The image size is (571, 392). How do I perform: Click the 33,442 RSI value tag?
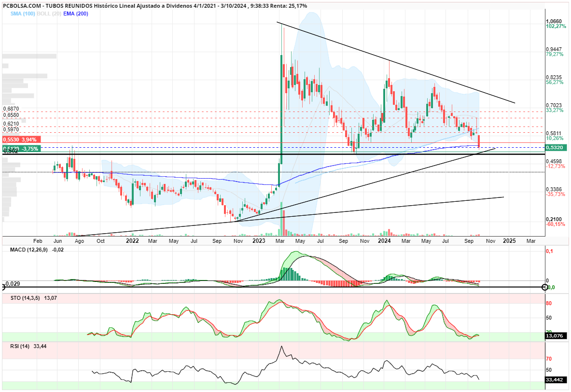click(556, 380)
